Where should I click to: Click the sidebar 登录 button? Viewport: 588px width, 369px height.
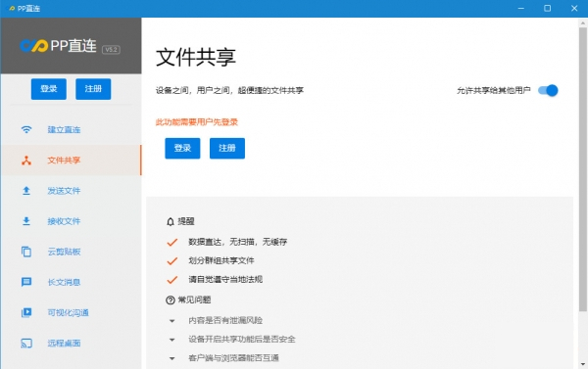(49, 89)
